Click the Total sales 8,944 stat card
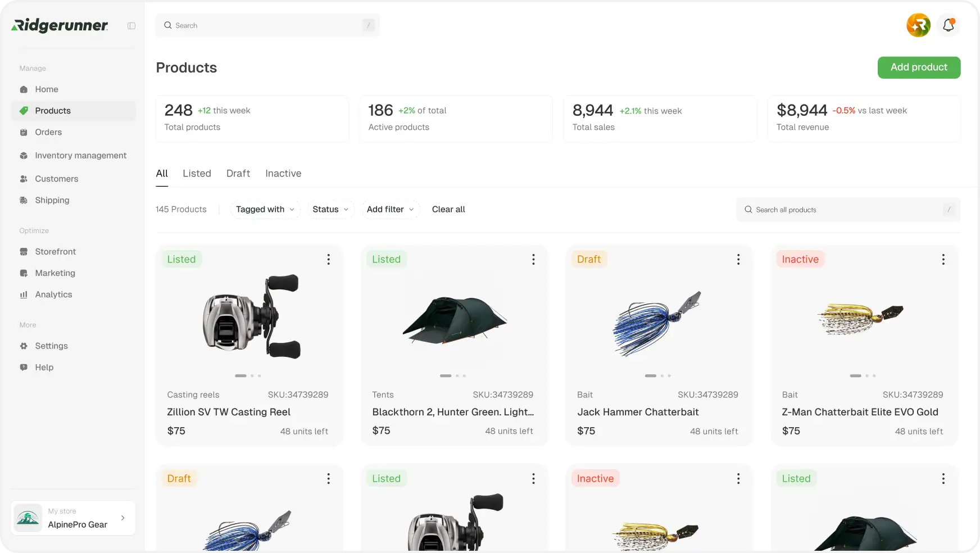The width and height of the screenshot is (980, 553). click(660, 119)
